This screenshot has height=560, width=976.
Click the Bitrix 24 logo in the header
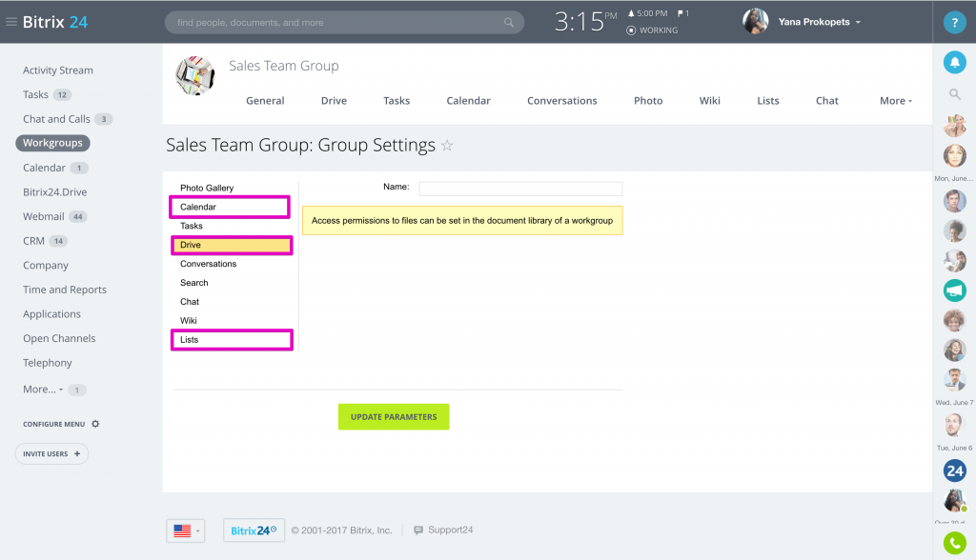coord(54,22)
